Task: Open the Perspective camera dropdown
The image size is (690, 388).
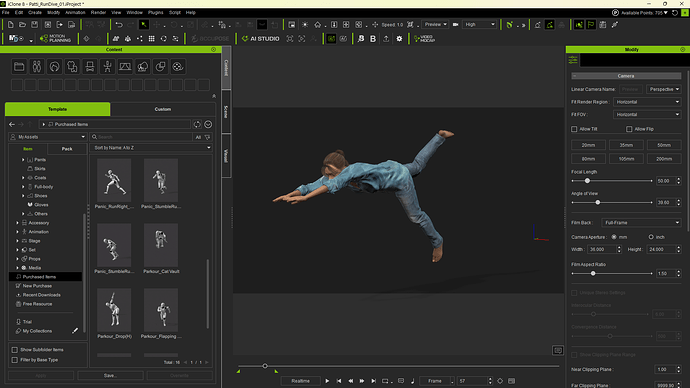Action: [664, 89]
